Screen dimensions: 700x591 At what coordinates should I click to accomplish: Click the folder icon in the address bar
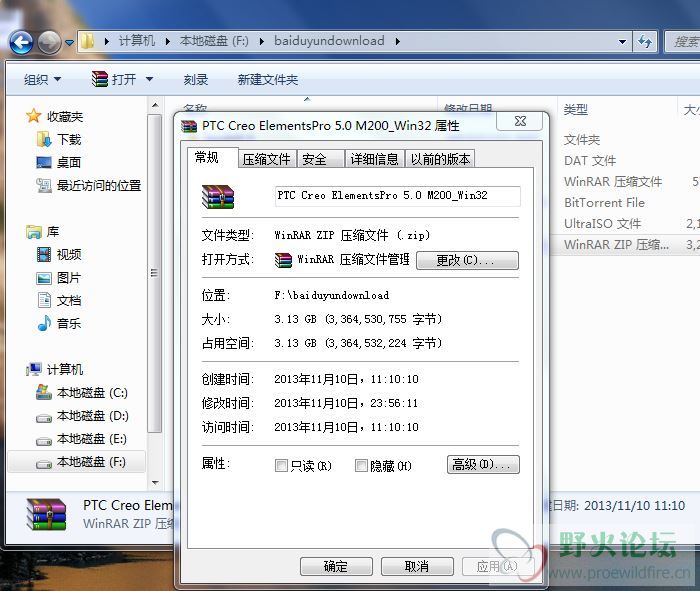point(88,42)
